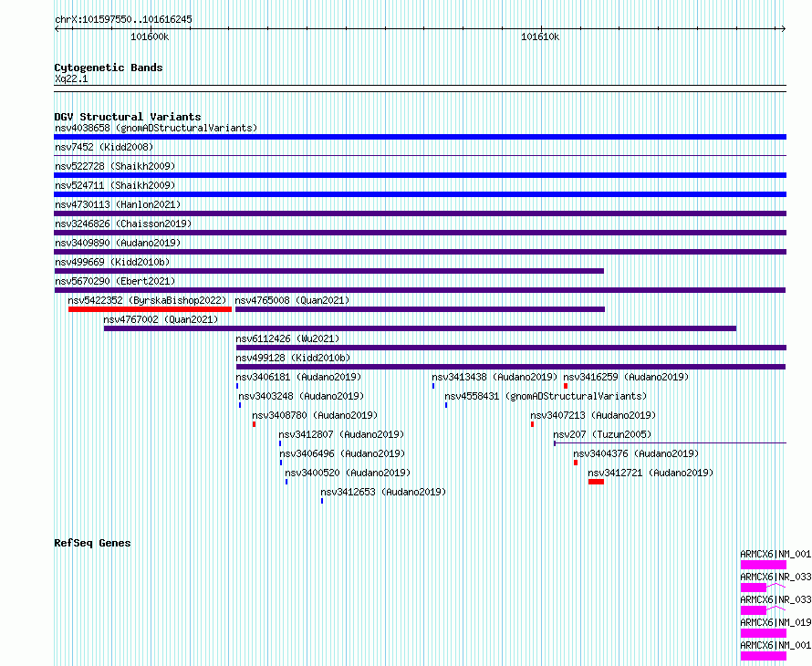Click the 101610k ruler label
Screen dimensions: 812x666
(540, 36)
